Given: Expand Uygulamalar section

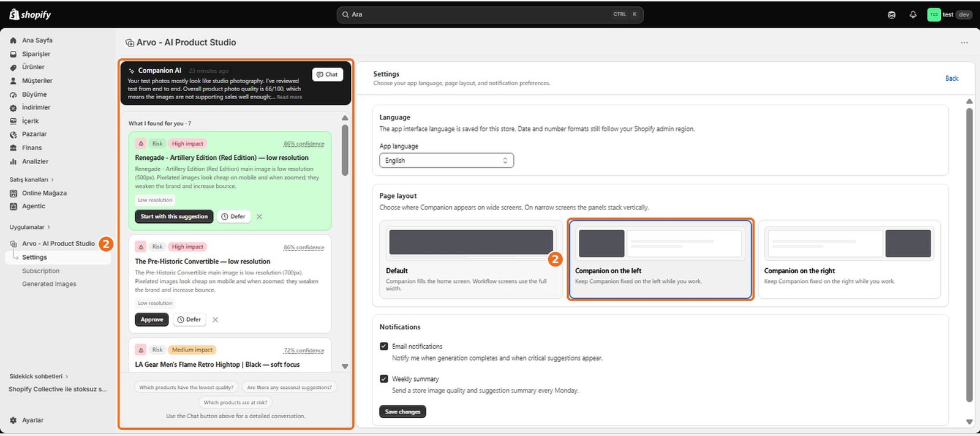Looking at the screenshot, I should pyautogui.click(x=29, y=227).
